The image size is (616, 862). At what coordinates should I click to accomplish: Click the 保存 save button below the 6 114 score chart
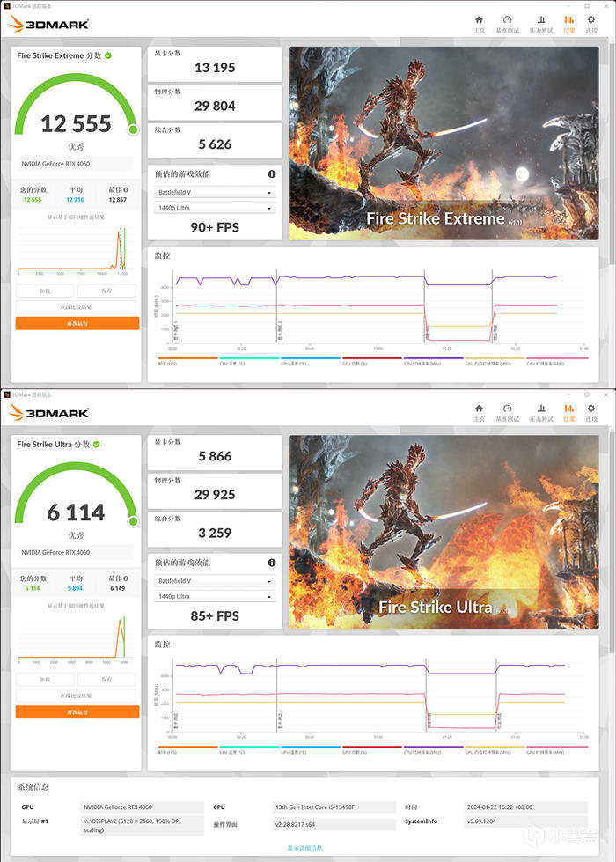pyautogui.click(x=106, y=680)
